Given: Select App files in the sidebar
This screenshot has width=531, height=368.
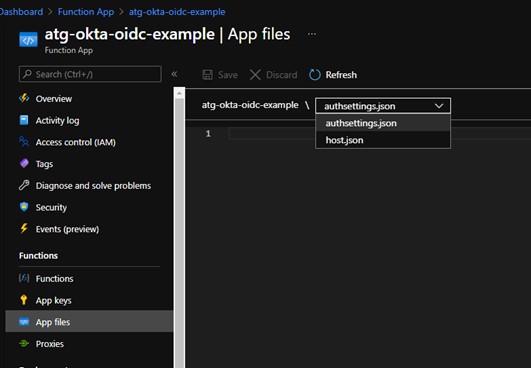Looking at the screenshot, I should (89, 321).
